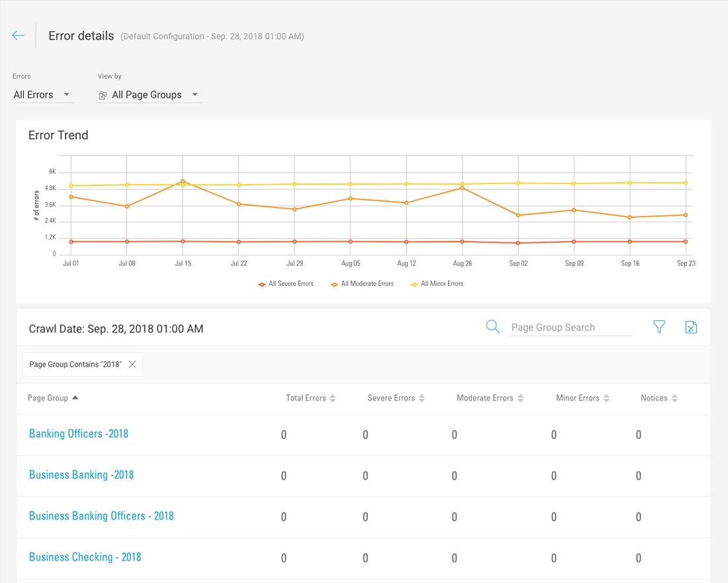Click the Page Group Search field
Screen dimensions: 728x583
(570, 328)
